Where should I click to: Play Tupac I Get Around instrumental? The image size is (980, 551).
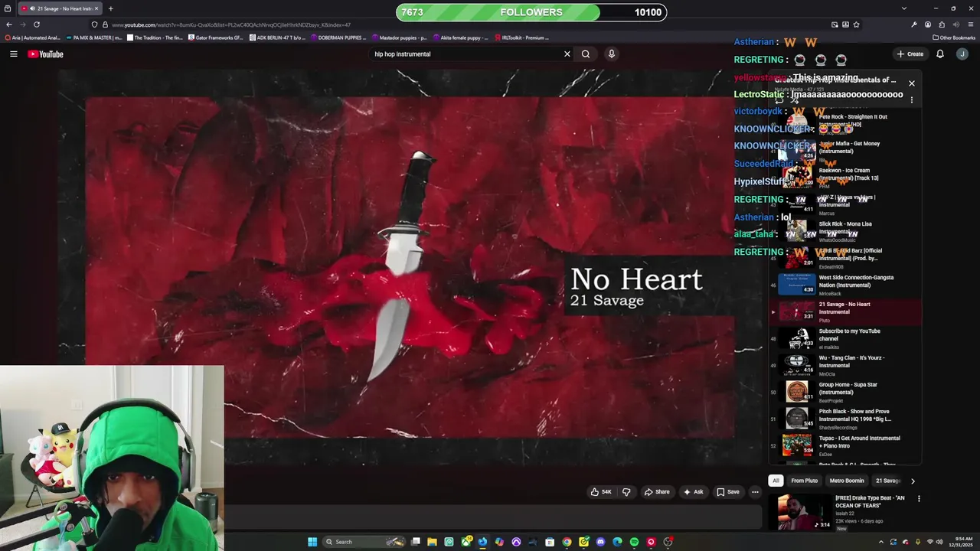(x=845, y=445)
